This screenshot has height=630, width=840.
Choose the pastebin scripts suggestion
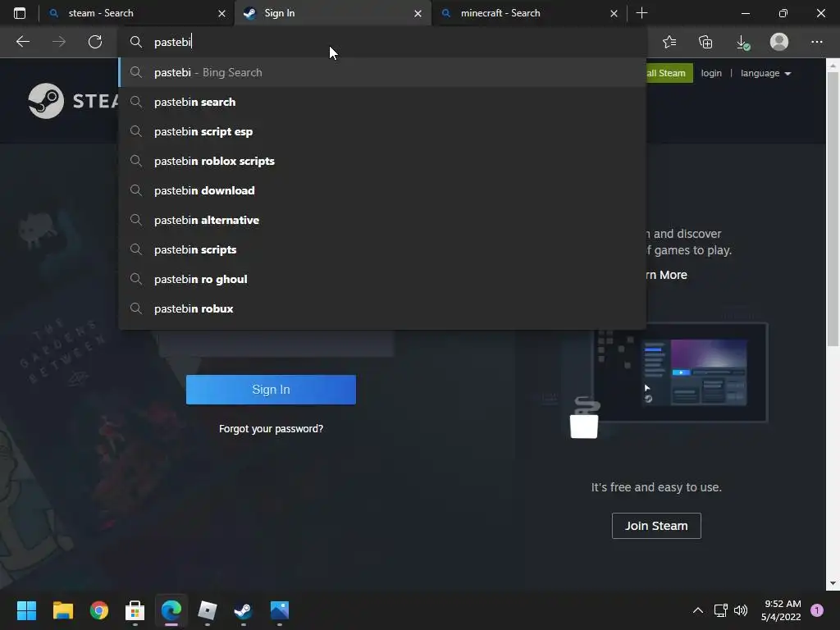382,249
